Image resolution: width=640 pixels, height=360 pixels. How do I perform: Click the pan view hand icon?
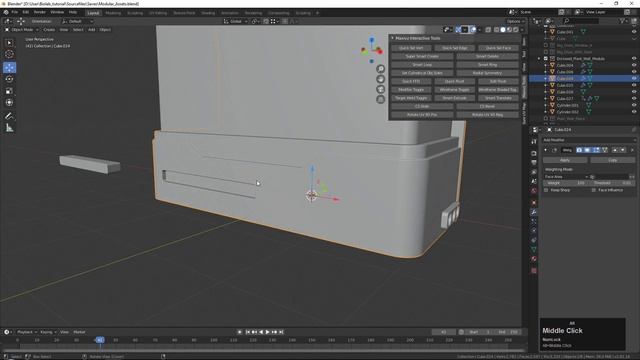380,79
